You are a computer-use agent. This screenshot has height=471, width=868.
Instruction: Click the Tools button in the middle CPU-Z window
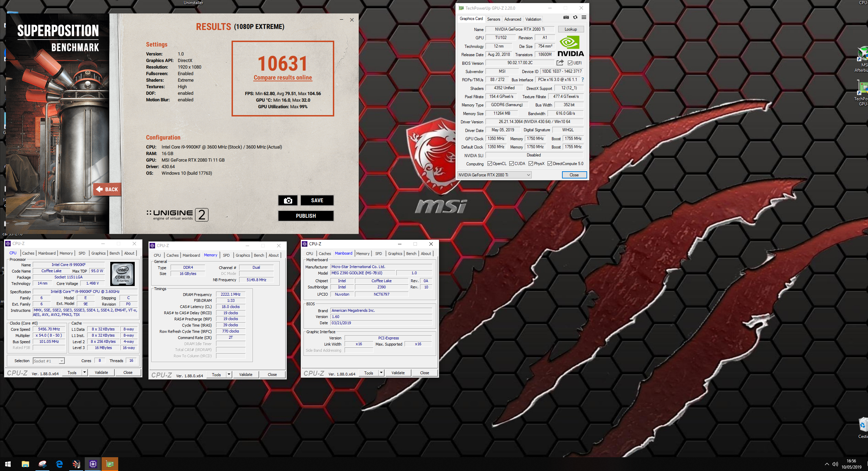coord(216,375)
